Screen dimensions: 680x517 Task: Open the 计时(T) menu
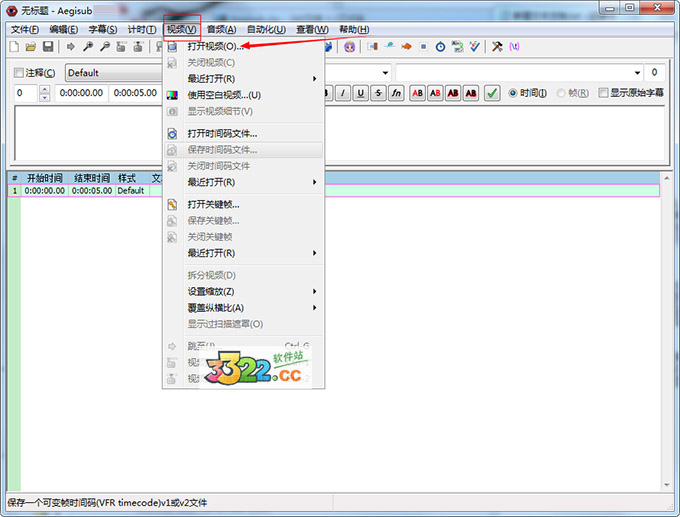pos(142,29)
